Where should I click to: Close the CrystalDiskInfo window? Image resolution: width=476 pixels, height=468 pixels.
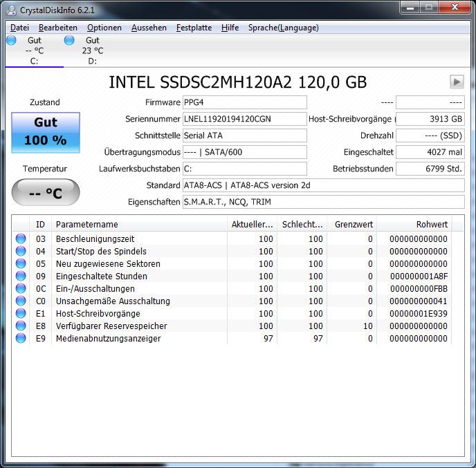tap(455, 8)
